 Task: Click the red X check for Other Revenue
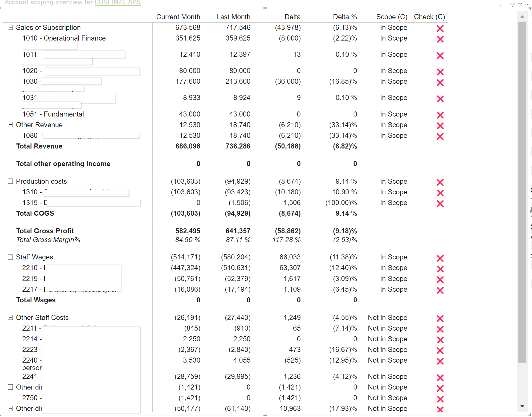(440, 126)
